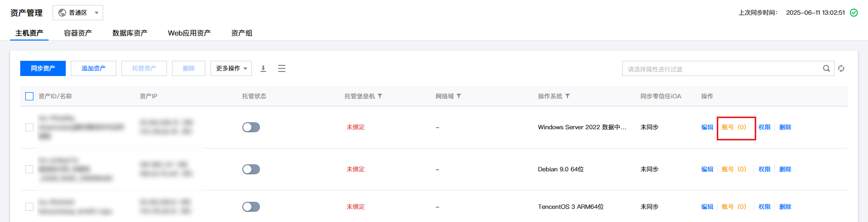Switch to the 容器资产 tab
868x222 pixels.
point(78,33)
